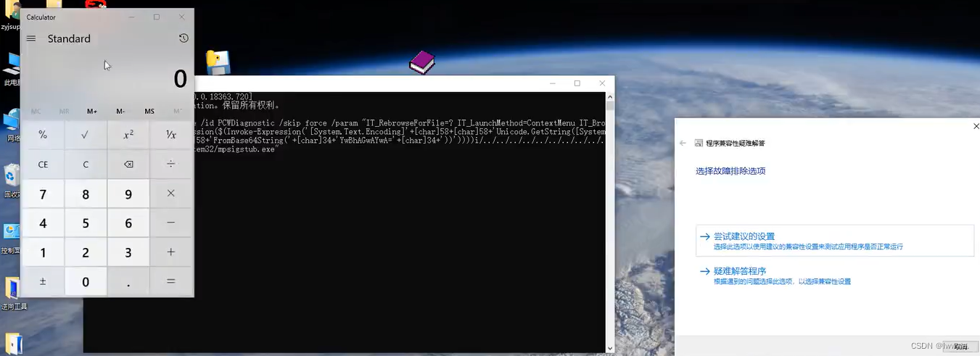This screenshot has height=356, width=980.
Task: Minimize the Calculator window
Action: [131, 17]
